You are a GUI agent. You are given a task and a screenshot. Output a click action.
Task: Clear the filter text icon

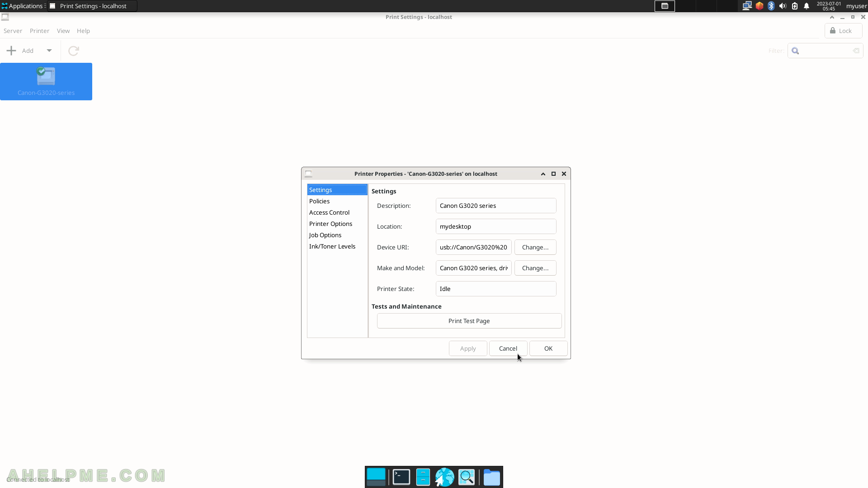(856, 51)
